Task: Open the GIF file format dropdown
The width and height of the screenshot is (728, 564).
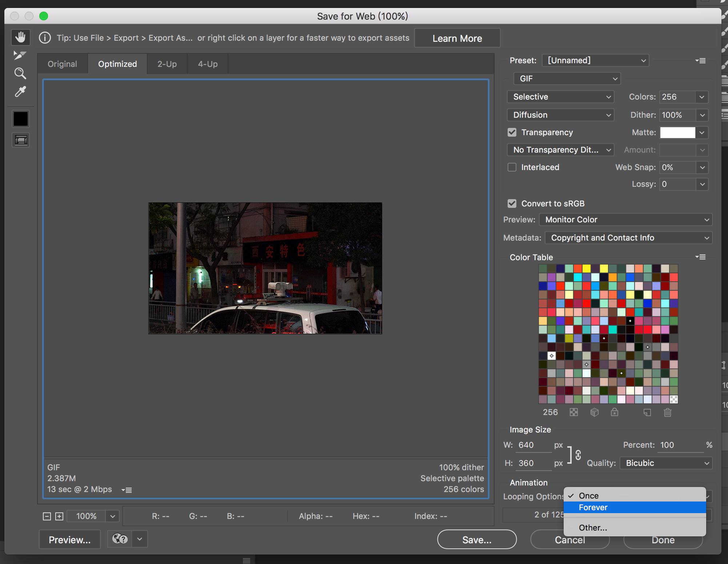Action: pos(567,78)
